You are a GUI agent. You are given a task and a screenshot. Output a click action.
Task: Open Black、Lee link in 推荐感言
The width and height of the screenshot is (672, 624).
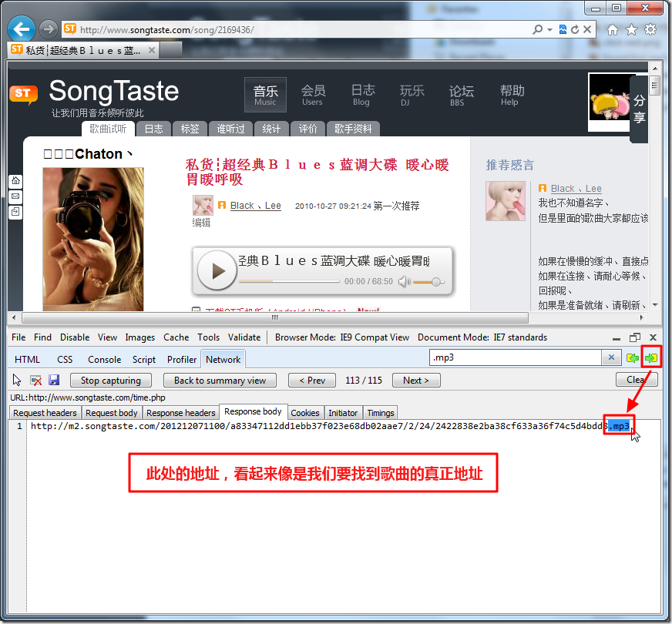click(576, 189)
